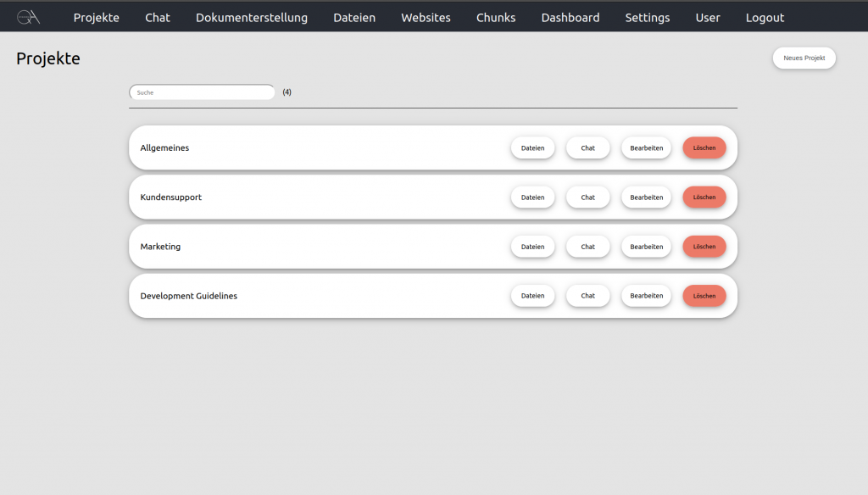Select Logout in the top bar
868x495 pixels.
click(x=765, y=18)
